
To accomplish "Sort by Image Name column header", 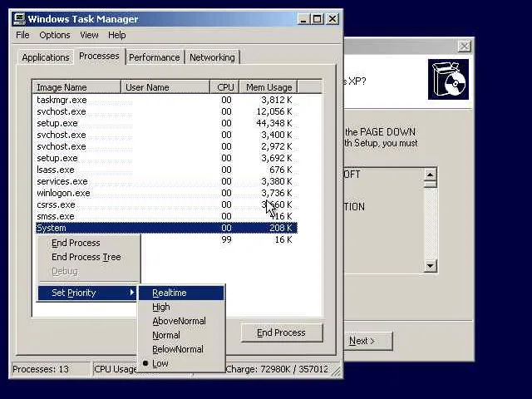I will [x=76, y=87].
